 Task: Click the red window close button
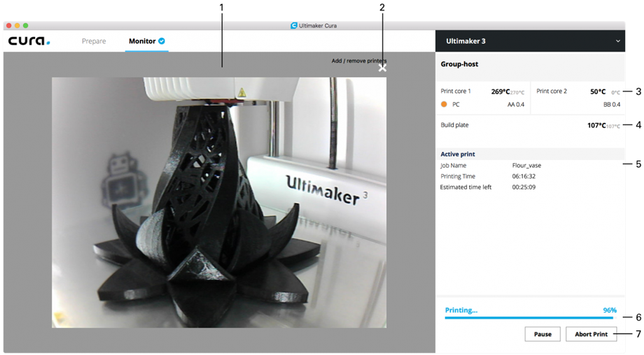pos(9,25)
